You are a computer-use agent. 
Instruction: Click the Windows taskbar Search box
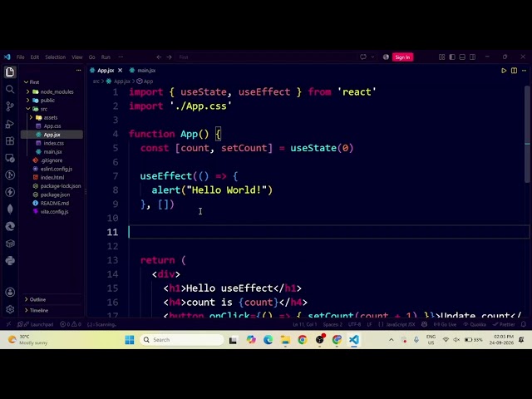[181, 340]
